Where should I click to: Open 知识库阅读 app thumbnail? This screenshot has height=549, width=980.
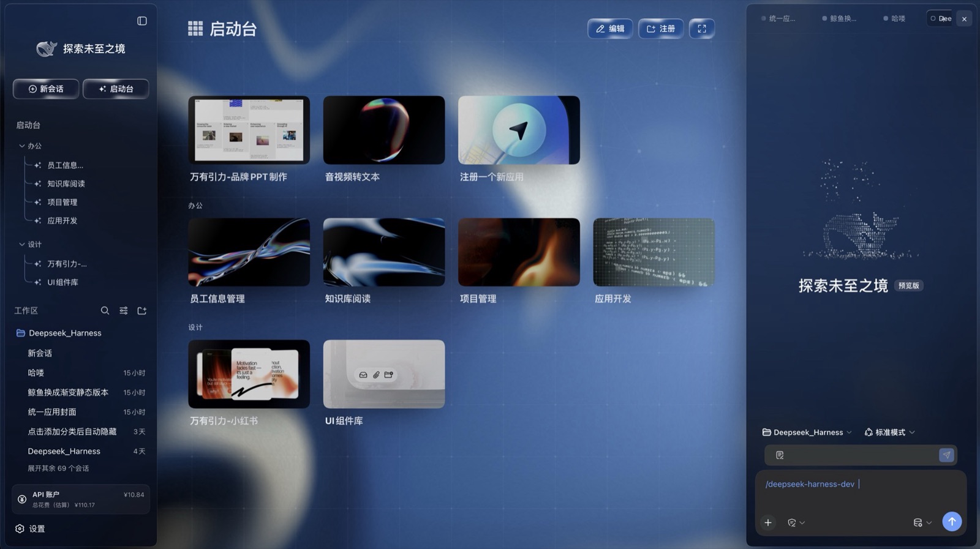tap(384, 252)
